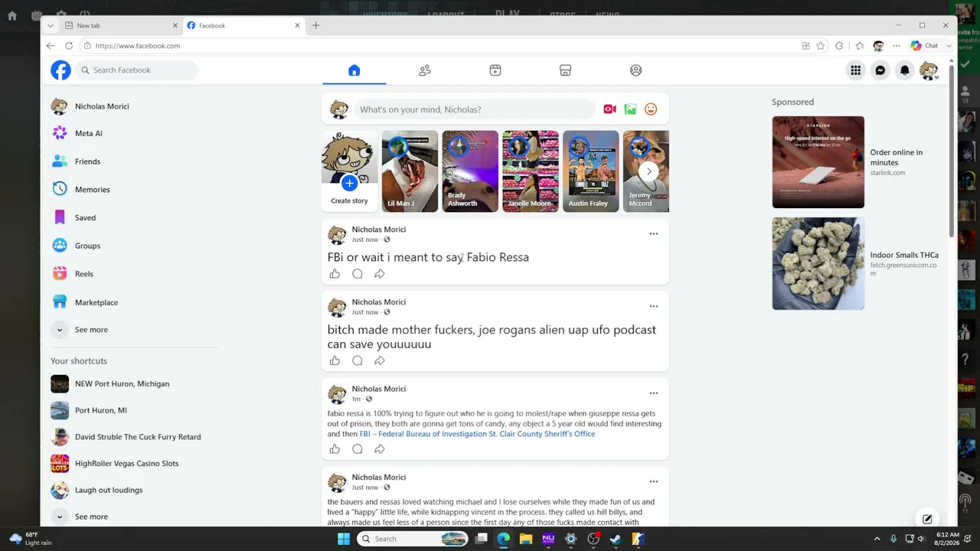Show next stories with the arrow
The width and height of the screenshot is (980, 551).
point(648,171)
